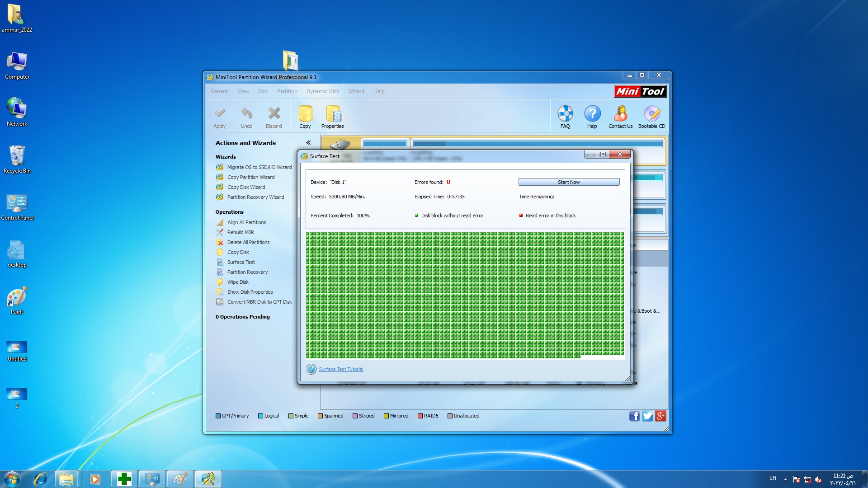The height and width of the screenshot is (488, 868).
Task: Click the green surface test block grid
Action: coord(465,296)
